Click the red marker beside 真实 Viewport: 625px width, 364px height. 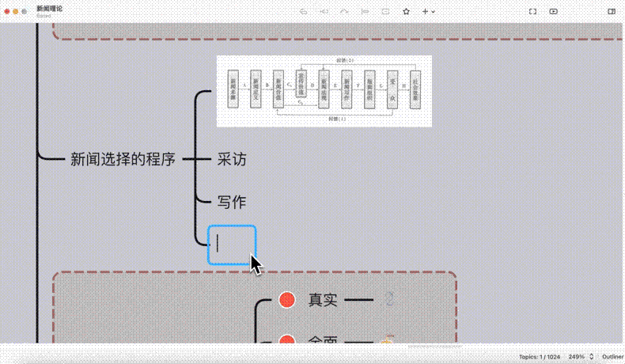pos(287,300)
